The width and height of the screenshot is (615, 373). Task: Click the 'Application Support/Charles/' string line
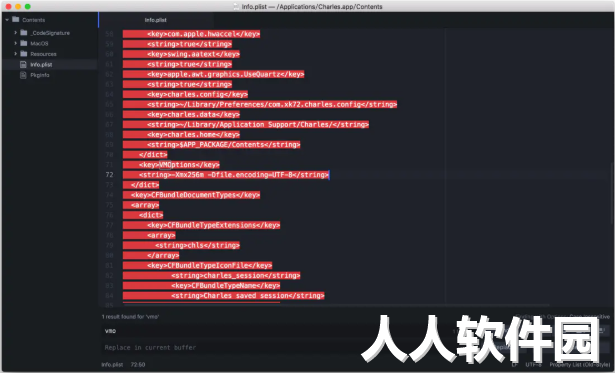(x=258, y=124)
